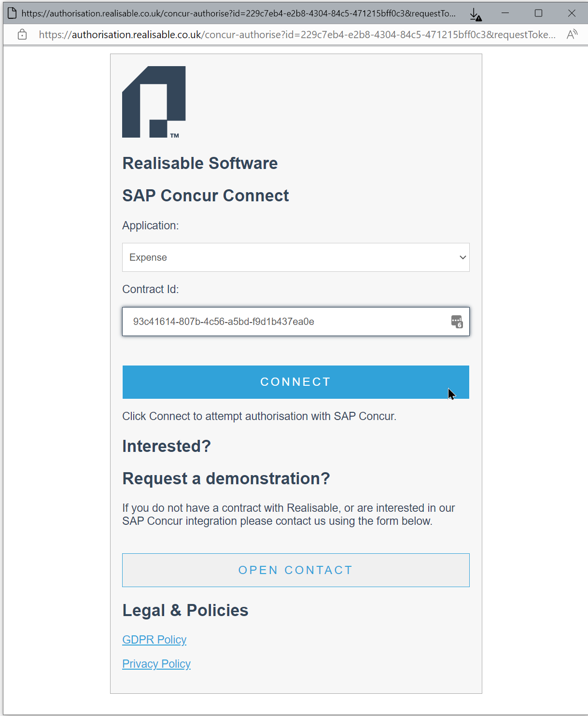Minimize the browser window
588x716 pixels.
pyautogui.click(x=505, y=13)
